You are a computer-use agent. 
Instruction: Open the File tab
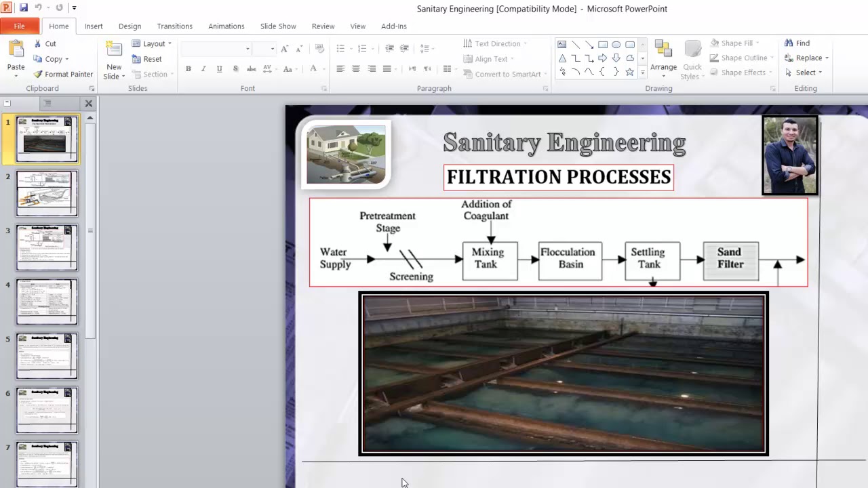[20, 26]
